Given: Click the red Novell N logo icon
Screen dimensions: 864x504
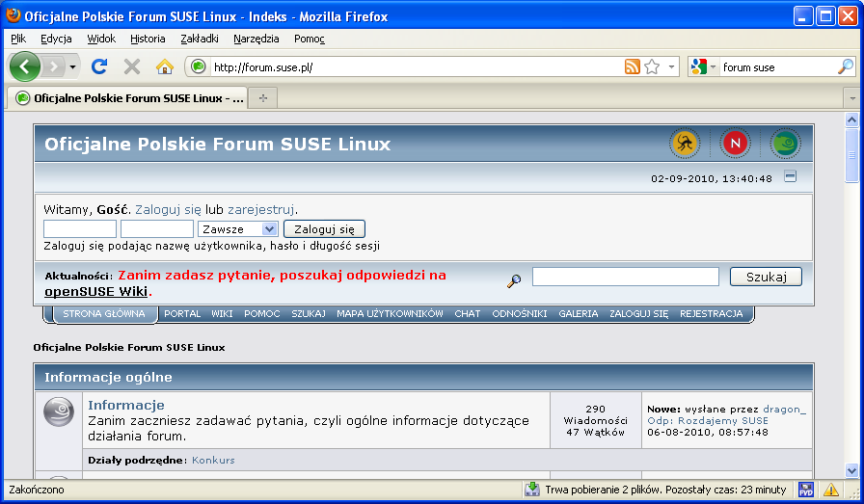Looking at the screenshot, I should click(x=735, y=144).
